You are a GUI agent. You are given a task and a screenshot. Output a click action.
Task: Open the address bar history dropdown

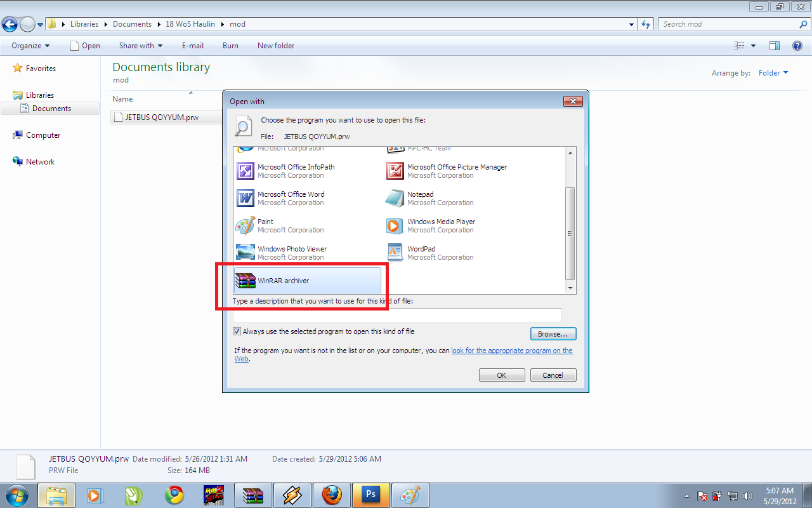click(x=631, y=24)
